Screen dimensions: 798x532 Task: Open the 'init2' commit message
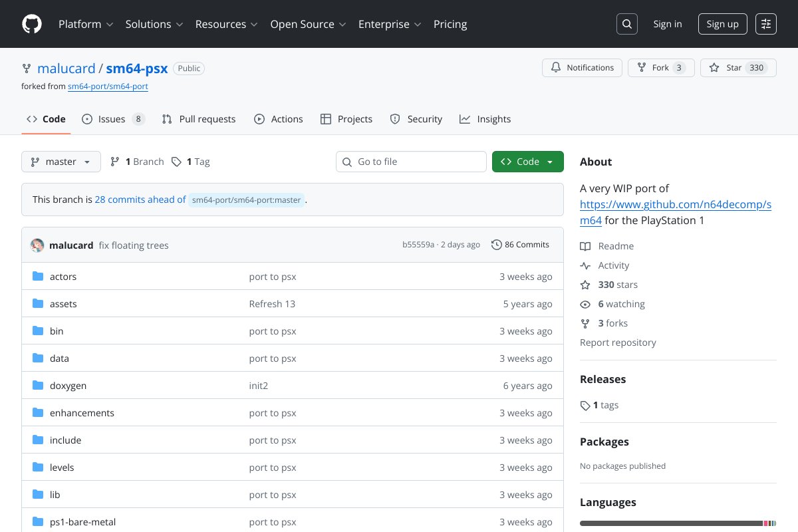[259, 386]
